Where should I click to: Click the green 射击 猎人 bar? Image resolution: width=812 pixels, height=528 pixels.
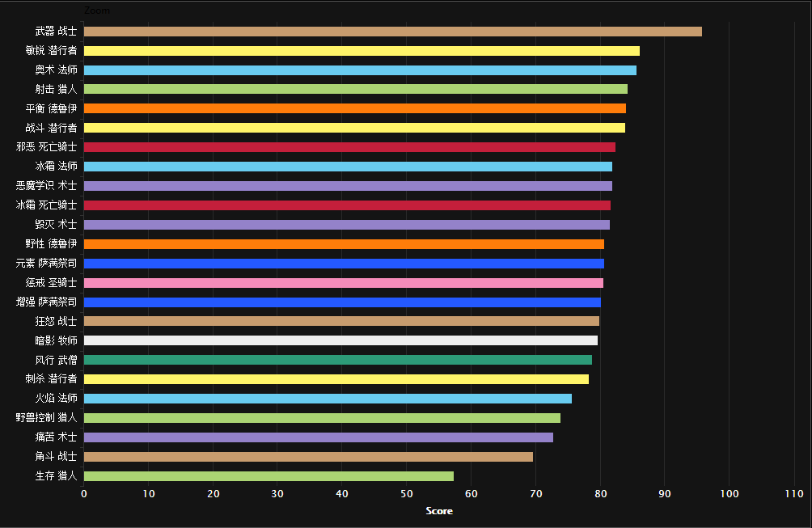(355, 89)
